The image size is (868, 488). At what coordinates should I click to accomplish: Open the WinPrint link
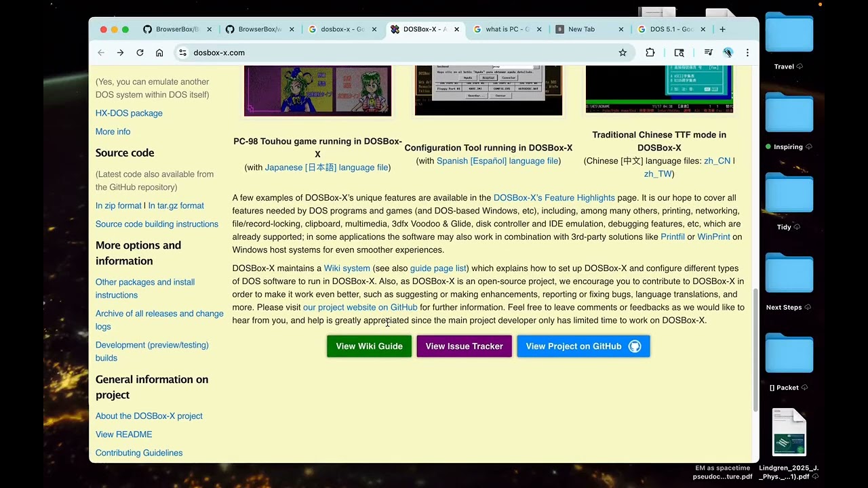click(x=713, y=237)
